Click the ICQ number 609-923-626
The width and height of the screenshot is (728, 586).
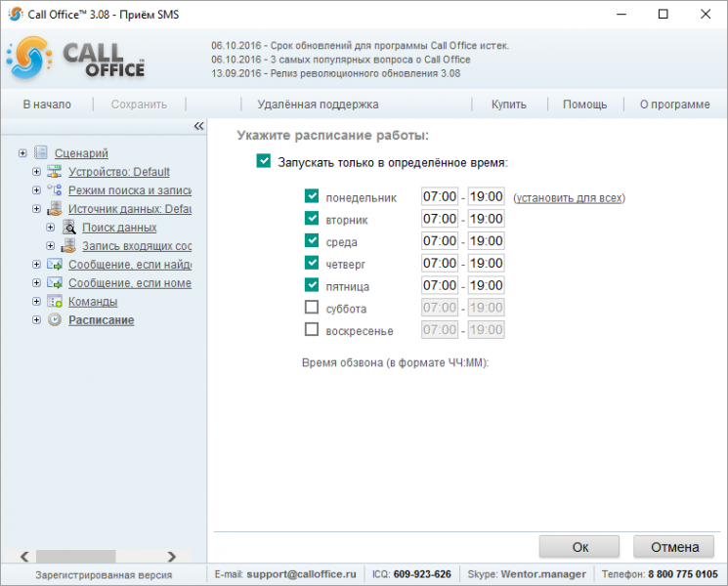(422, 574)
